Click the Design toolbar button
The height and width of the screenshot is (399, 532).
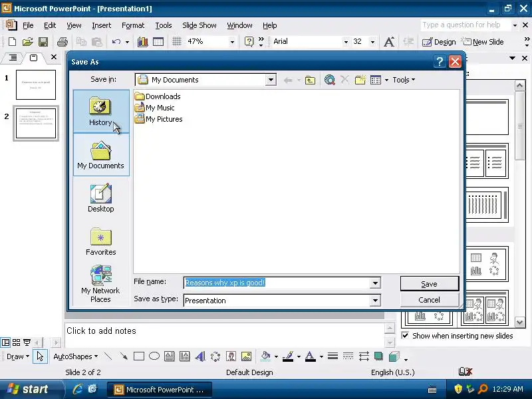[x=439, y=42]
